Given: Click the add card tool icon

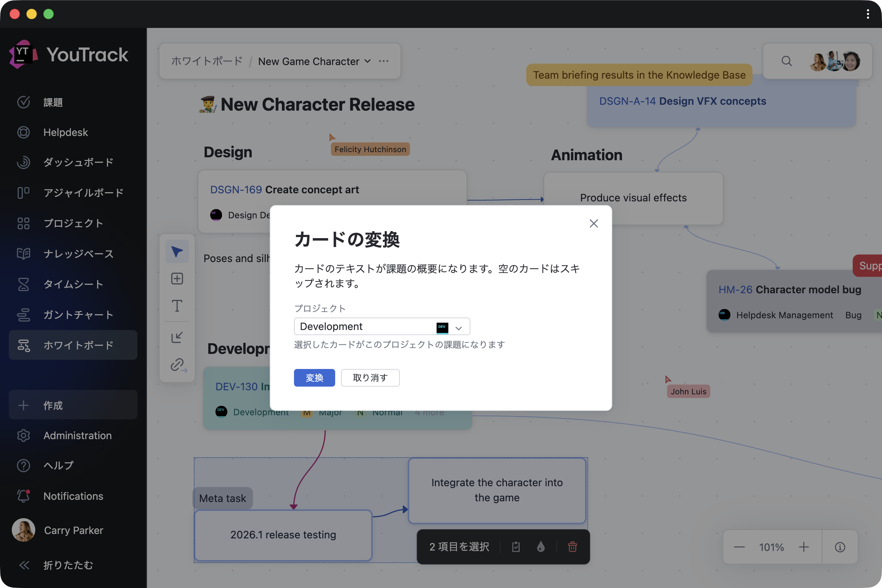Looking at the screenshot, I should coord(177,279).
